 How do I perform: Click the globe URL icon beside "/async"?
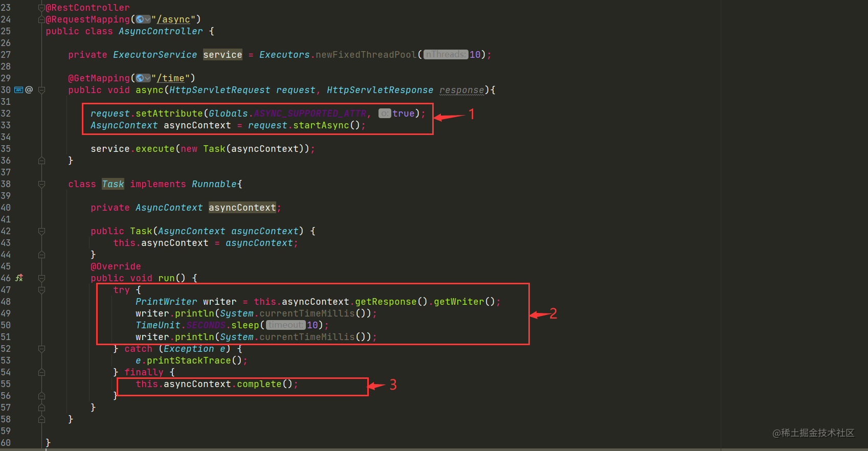click(140, 19)
